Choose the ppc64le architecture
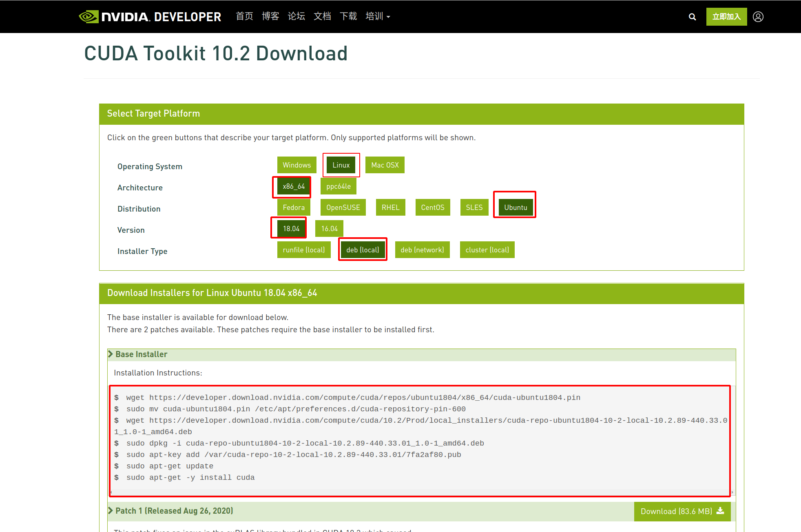Screen dimensions: 801x532 click(x=338, y=186)
